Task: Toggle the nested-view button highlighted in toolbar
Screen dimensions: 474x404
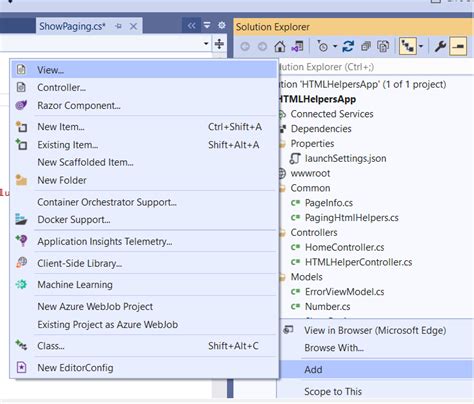Action: (x=408, y=46)
